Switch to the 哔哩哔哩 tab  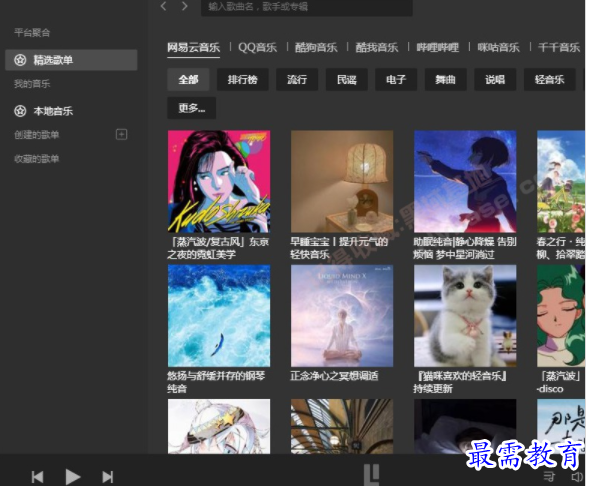click(438, 47)
